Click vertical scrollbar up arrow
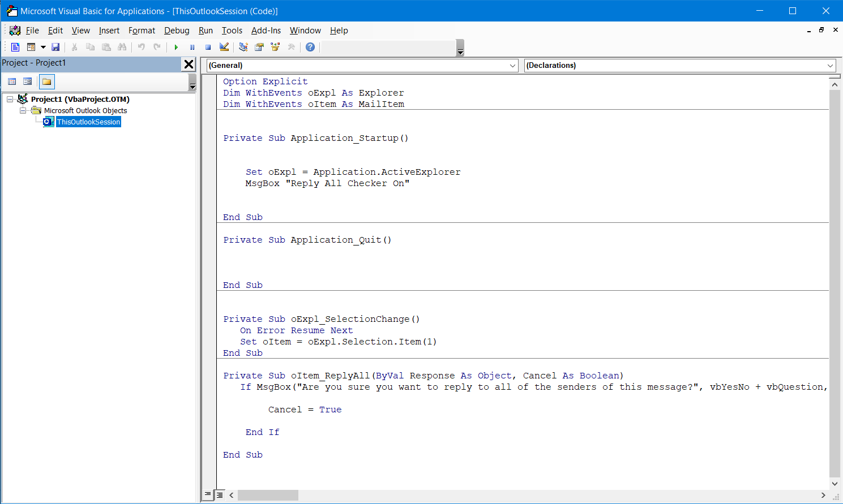This screenshot has width=843, height=504. [835, 84]
